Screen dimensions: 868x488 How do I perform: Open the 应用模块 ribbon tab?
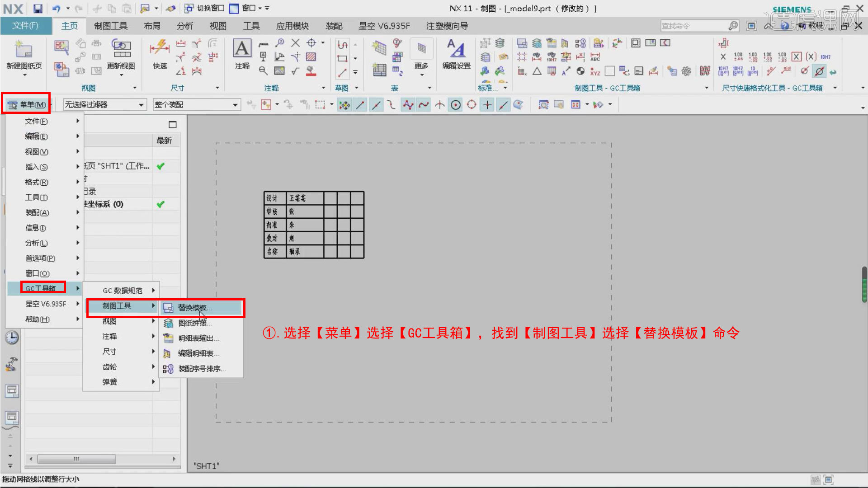click(292, 26)
